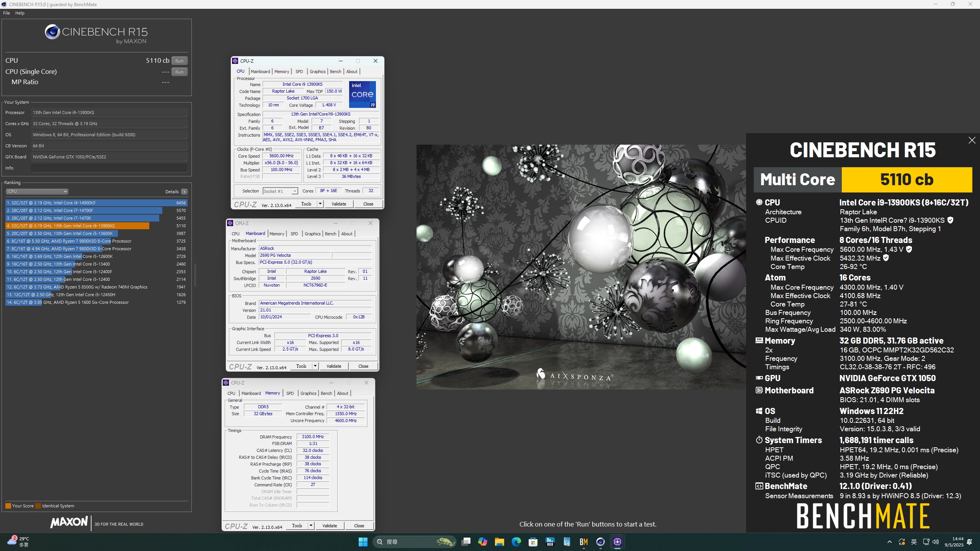Viewport: 980px width, 551px height.
Task: Click Tools button in top CPU-Z window
Action: [x=306, y=204]
